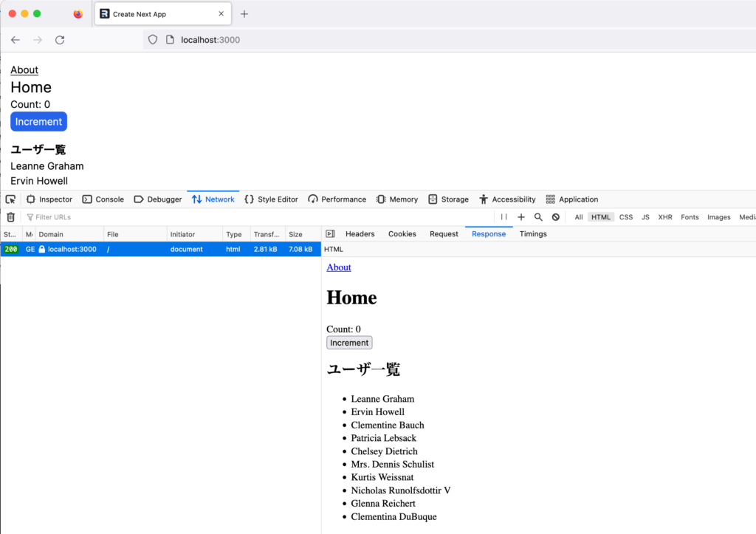Pause network recording with the pause icon
Screen dimensions: 756x534
tap(504, 217)
